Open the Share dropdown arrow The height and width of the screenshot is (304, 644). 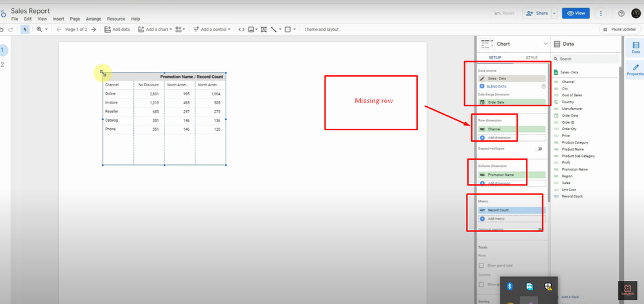[x=554, y=13]
